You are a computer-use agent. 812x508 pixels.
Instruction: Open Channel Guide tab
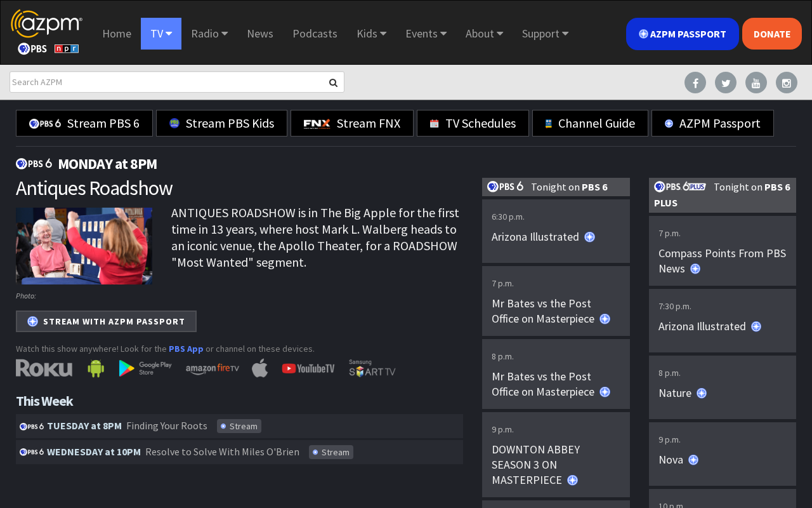click(x=590, y=123)
